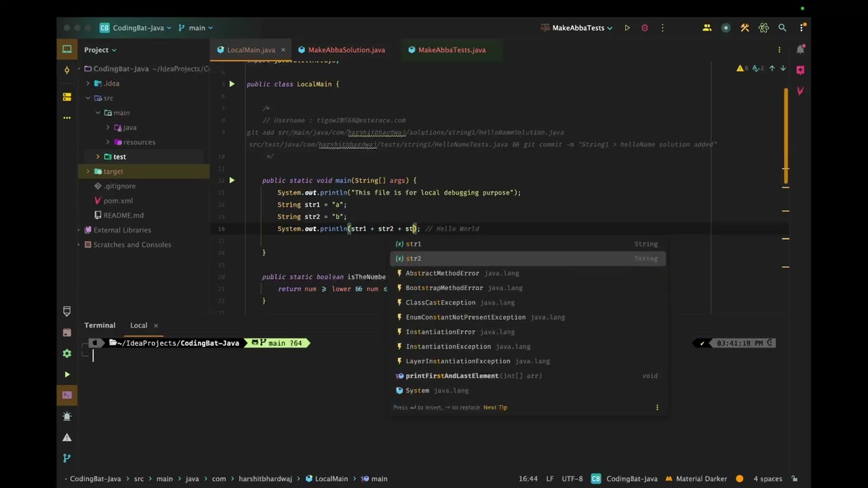Open the Run tool window in sidebar
The height and width of the screenshot is (488, 868).
tap(66, 374)
